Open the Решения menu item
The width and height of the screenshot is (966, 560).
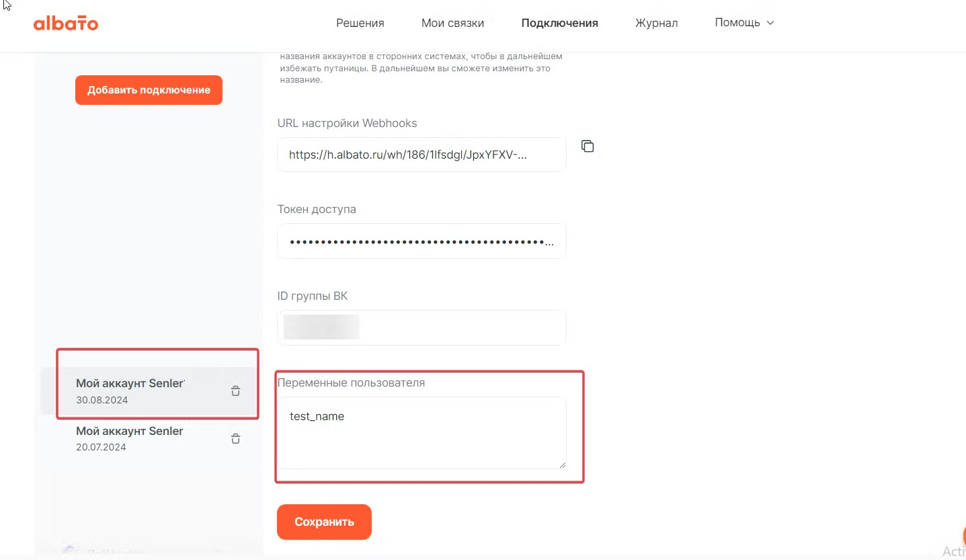(x=360, y=23)
